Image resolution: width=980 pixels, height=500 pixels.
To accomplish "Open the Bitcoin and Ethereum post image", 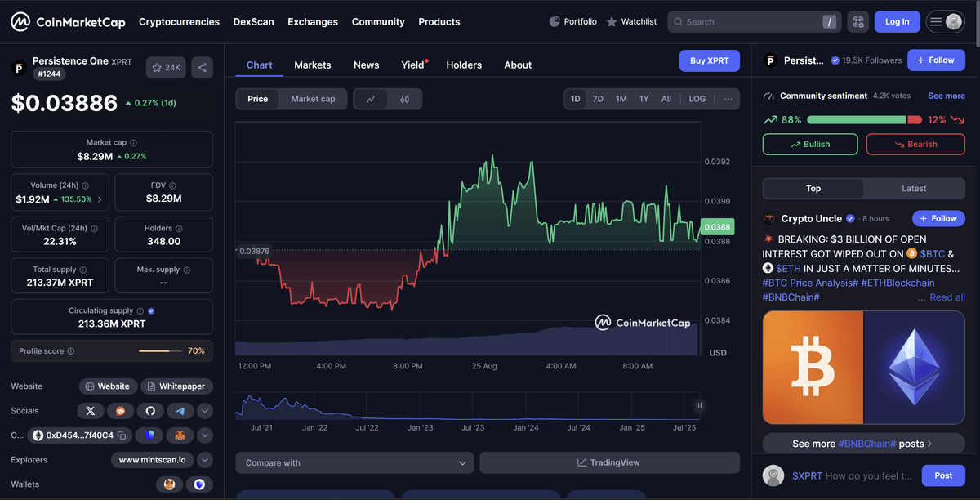I will point(864,367).
